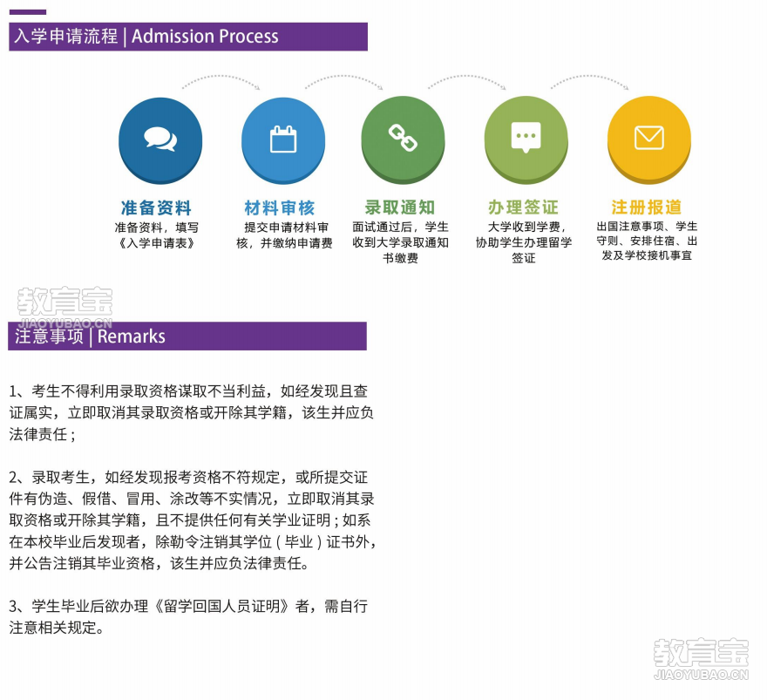Image resolution: width=767 pixels, height=700 pixels.
Task: Click the description starting 出国注意事项、学生守则
Action: [647, 241]
